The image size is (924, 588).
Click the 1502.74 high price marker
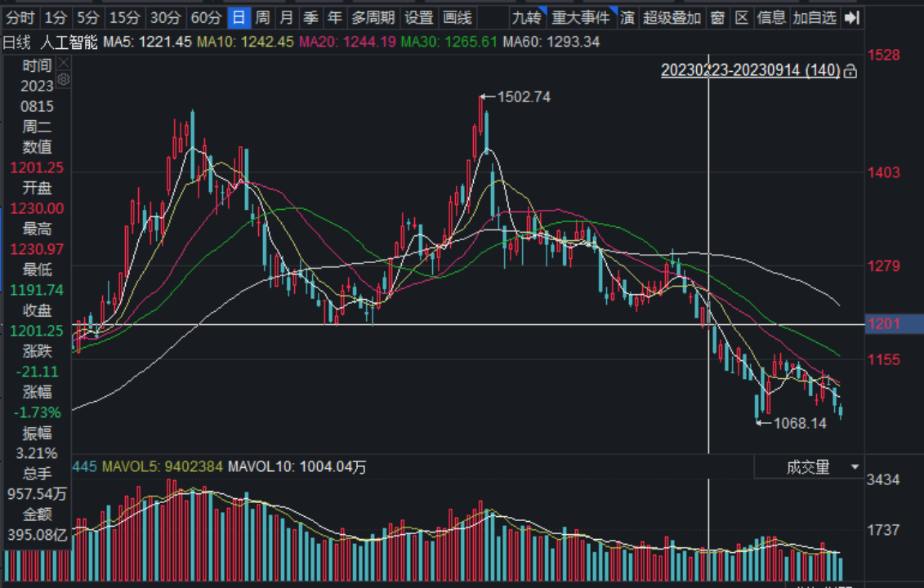point(524,96)
